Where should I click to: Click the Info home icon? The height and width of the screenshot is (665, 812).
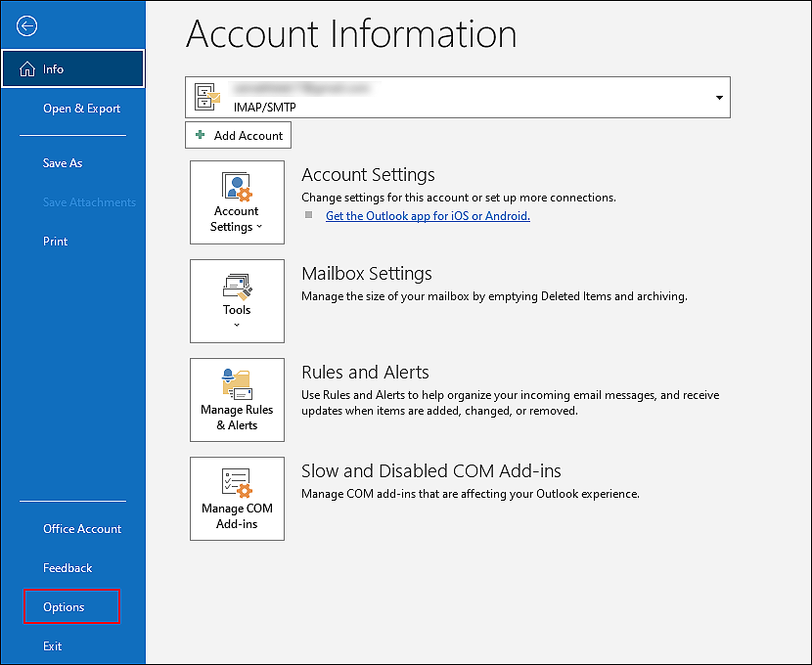(x=27, y=69)
